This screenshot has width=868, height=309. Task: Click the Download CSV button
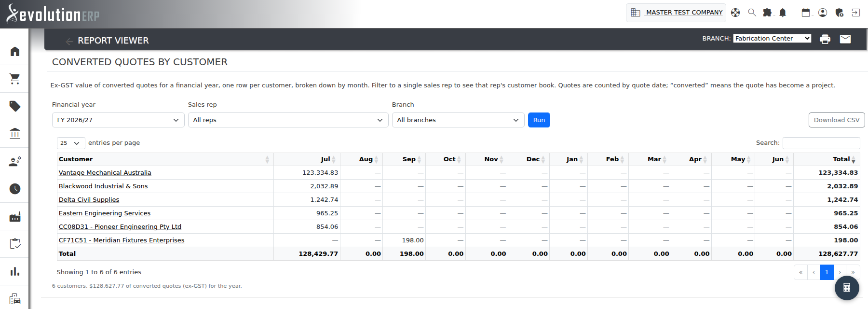pyautogui.click(x=837, y=120)
